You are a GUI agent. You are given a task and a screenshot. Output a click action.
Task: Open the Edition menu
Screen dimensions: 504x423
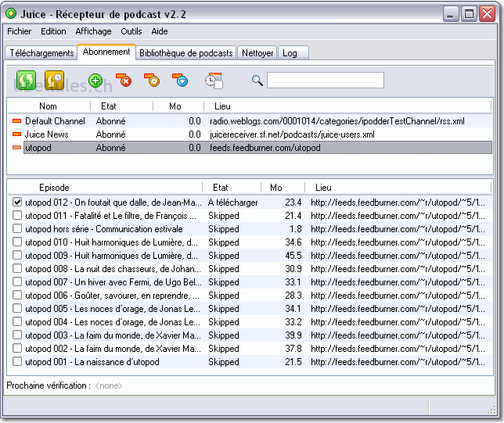[x=53, y=31]
